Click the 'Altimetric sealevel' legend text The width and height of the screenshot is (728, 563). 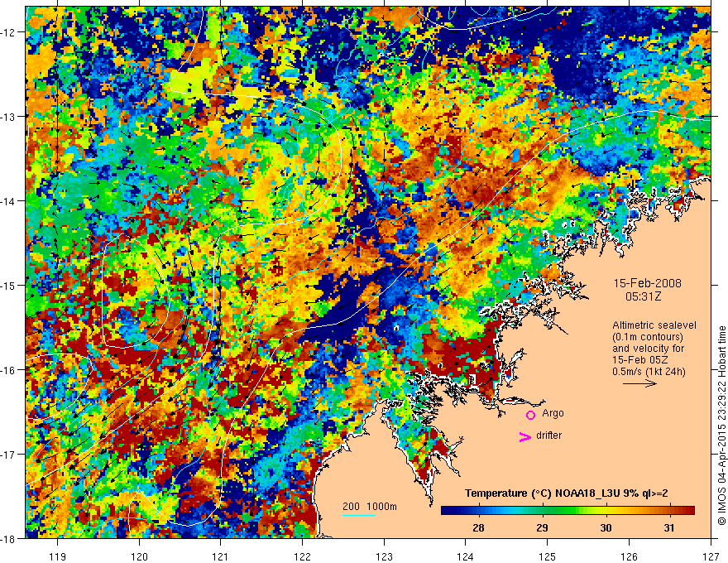[x=654, y=325]
